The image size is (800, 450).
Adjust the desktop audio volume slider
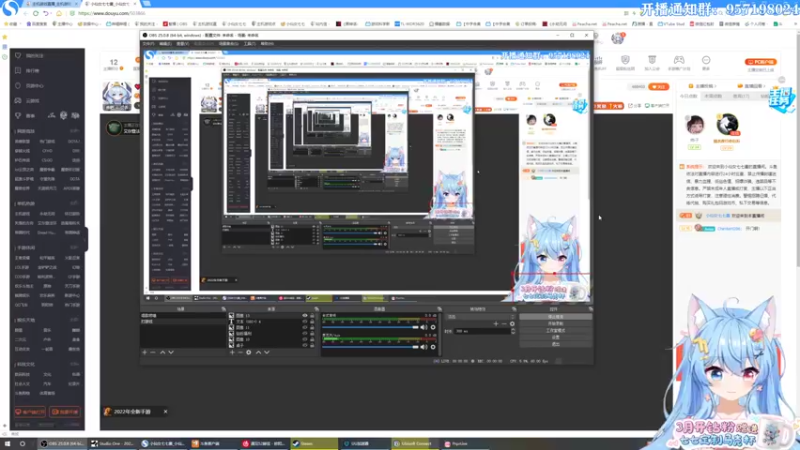371,328
